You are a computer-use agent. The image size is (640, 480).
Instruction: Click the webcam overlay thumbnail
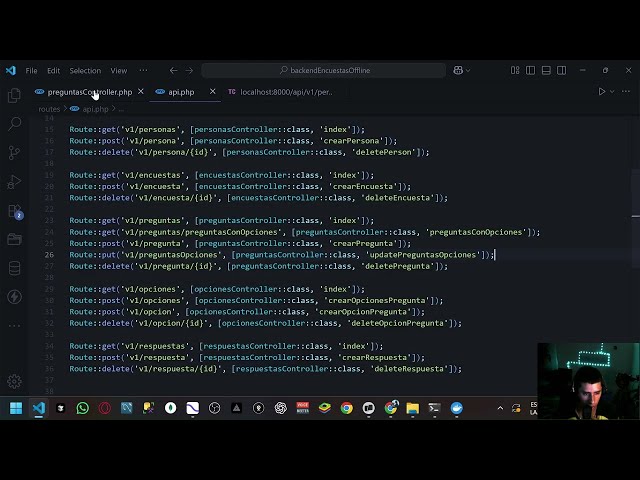pyautogui.click(x=588, y=381)
